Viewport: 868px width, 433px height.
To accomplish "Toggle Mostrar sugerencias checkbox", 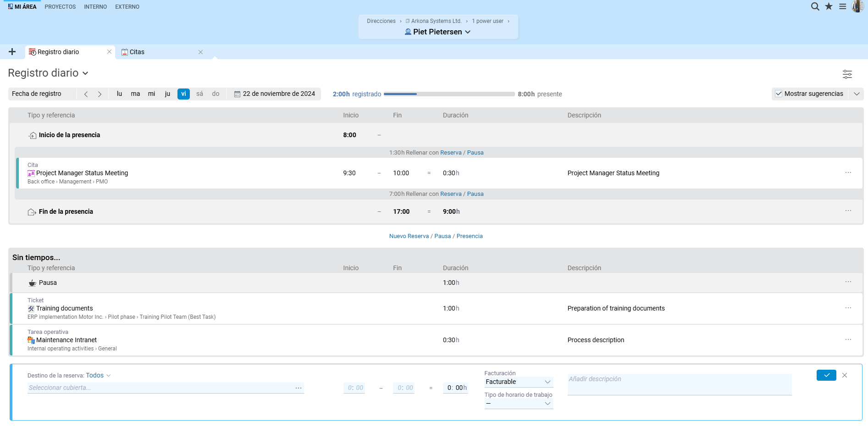I will [x=779, y=94].
